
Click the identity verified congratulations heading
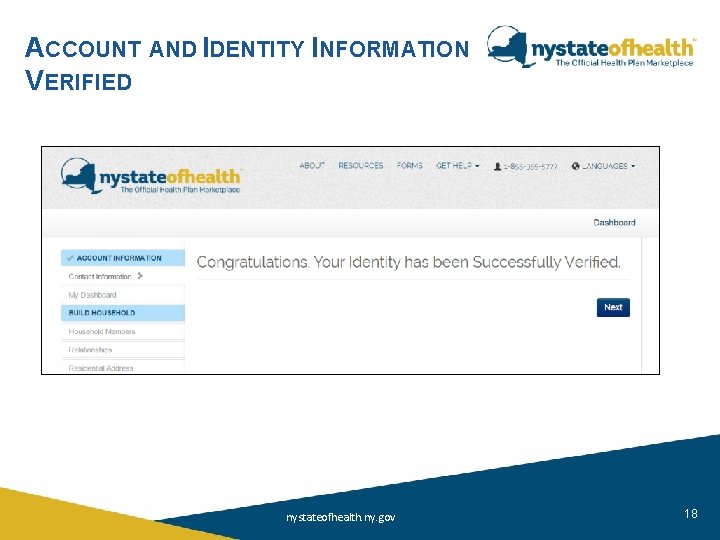pyautogui.click(x=409, y=262)
